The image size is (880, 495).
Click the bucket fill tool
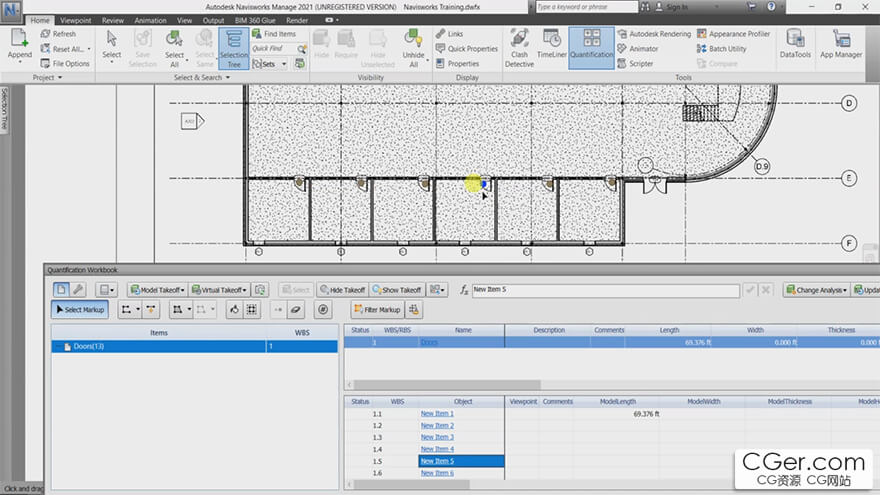tap(234, 309)
